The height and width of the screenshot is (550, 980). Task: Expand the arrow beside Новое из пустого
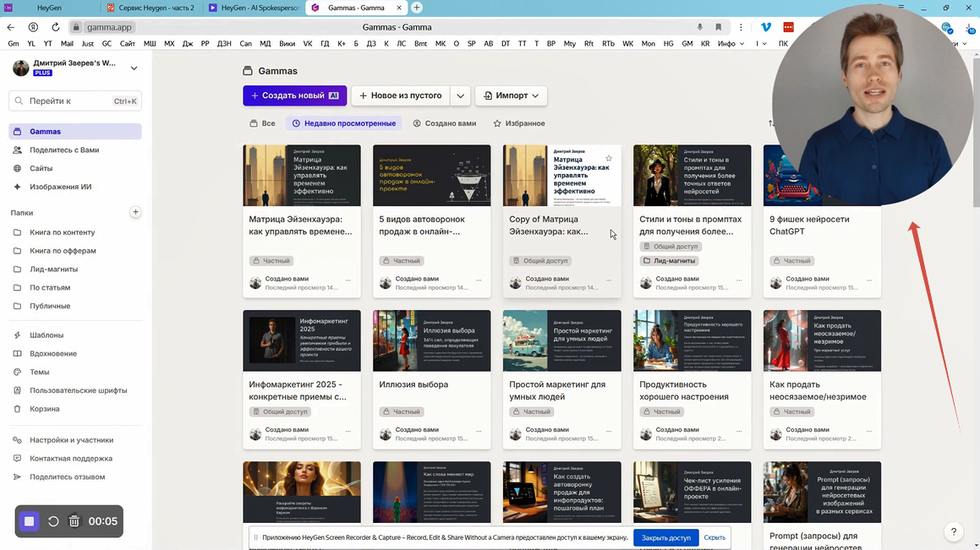pos(460,95)
